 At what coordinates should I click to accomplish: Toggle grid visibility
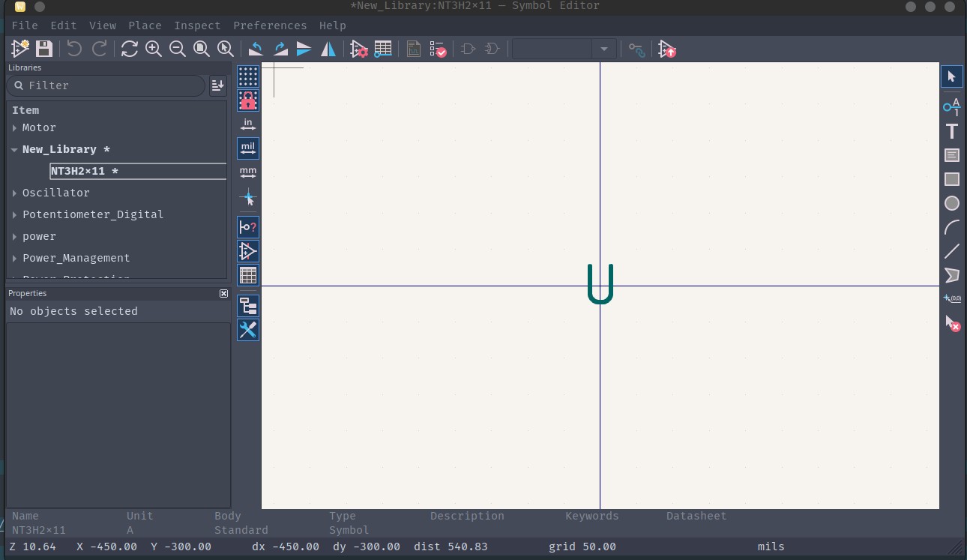(x=248, y=76)
